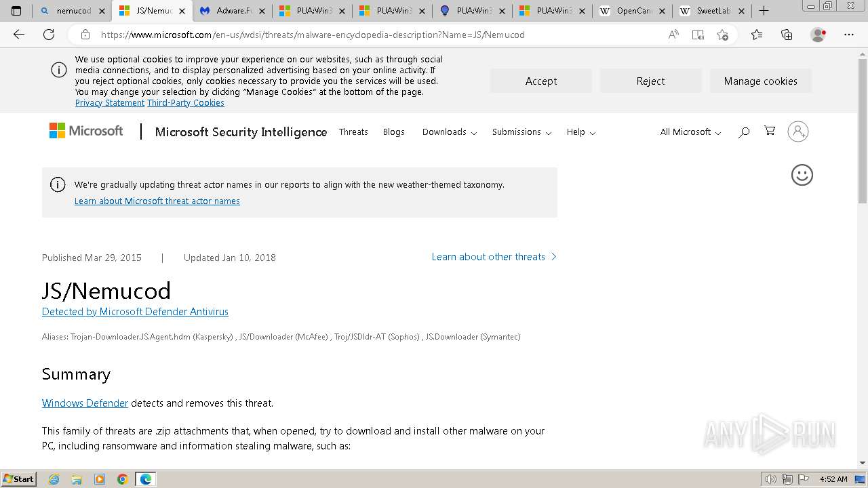868x488 pixels.
Task: Open the tab actions menu icon
Action: pos(16,11)
